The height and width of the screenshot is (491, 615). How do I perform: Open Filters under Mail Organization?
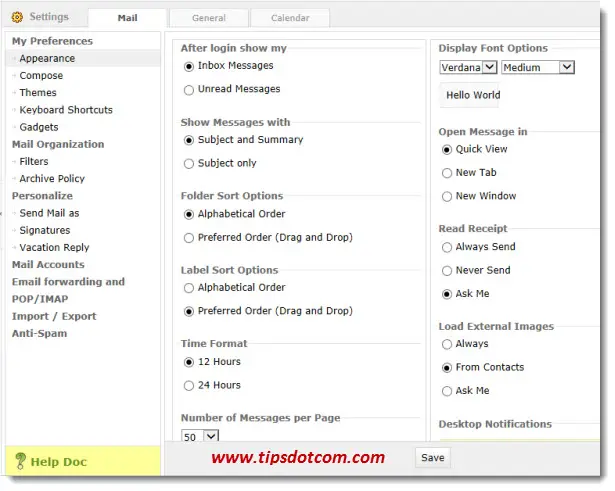click(x=34, y=162)
